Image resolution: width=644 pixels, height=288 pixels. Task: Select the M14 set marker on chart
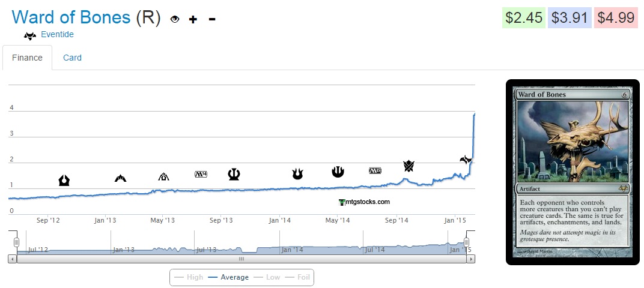(201, 175)
